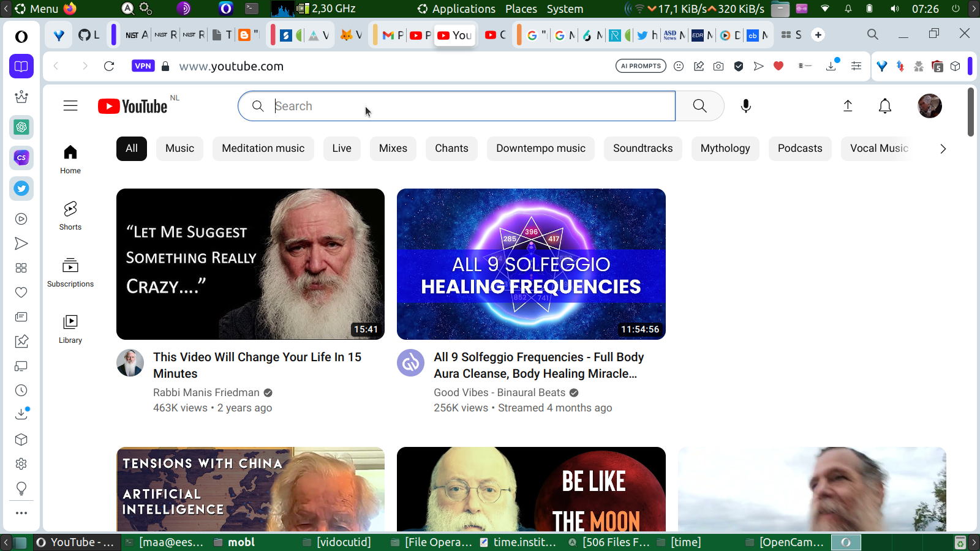The height and width of the screenshot is (551, 980).
Task: Open Opera easy setup sliders icon
Action: coord(856,66)
